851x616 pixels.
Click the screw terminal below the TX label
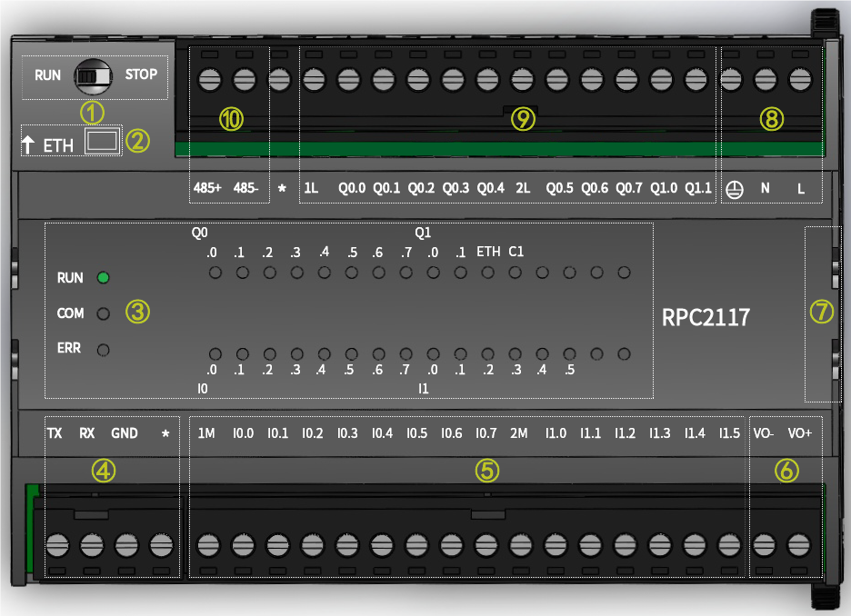tap(57, 545)
